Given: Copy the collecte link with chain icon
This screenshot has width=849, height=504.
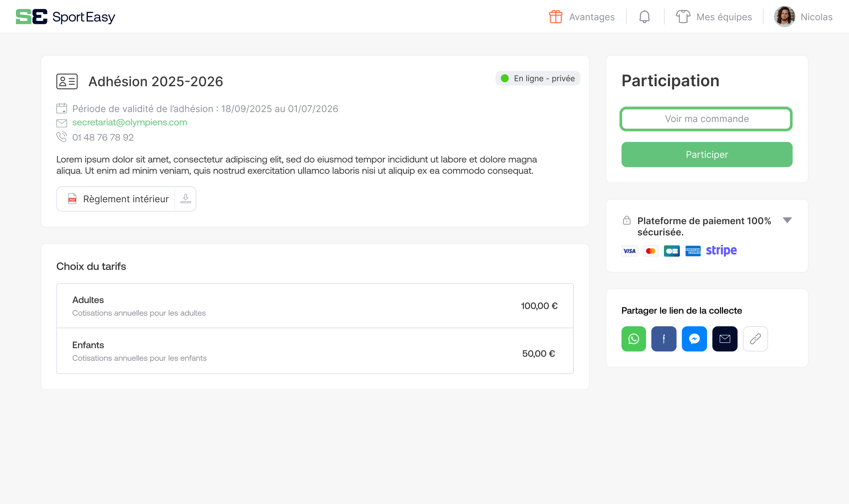Looking at the screenshot, I should pyautogui.click(x=755, y=339).
